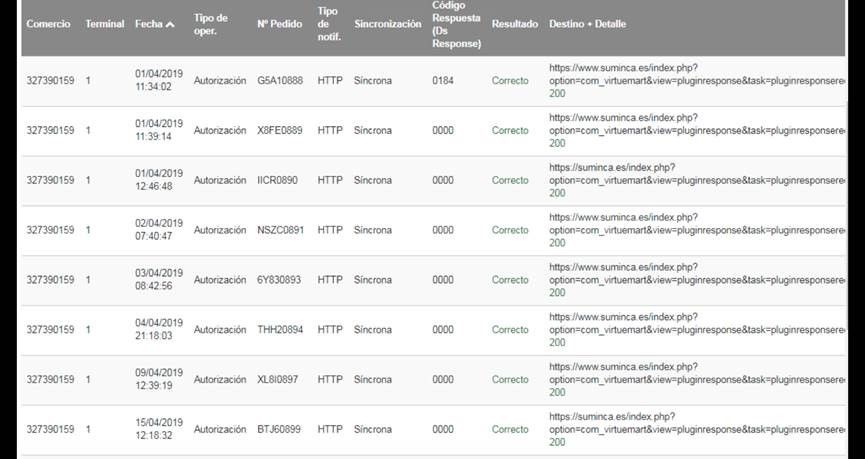This screenshot has width=865, height=459.
Task: Click Correcto result for order G5A10888
Action: click(510, 81)
